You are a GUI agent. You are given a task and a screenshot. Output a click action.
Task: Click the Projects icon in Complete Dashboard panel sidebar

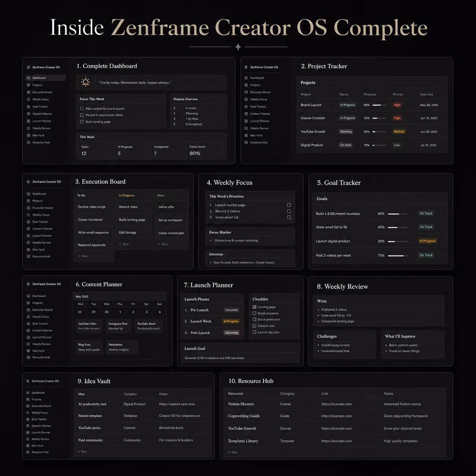(x=28, y=85)
